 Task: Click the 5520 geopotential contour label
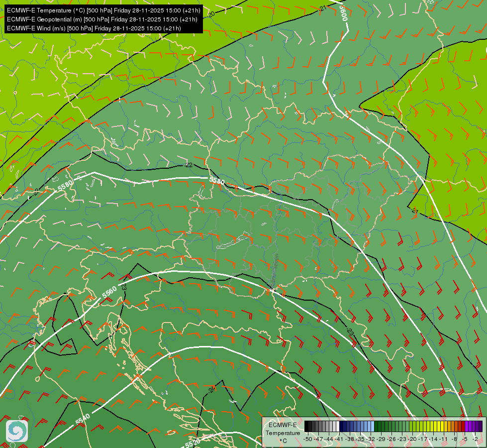click(193, 443)
